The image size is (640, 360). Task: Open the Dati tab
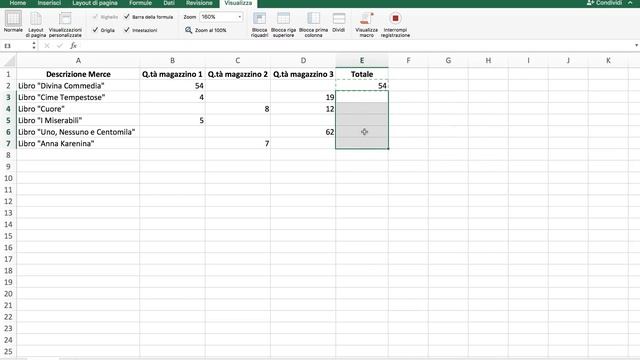click(169, 3)
